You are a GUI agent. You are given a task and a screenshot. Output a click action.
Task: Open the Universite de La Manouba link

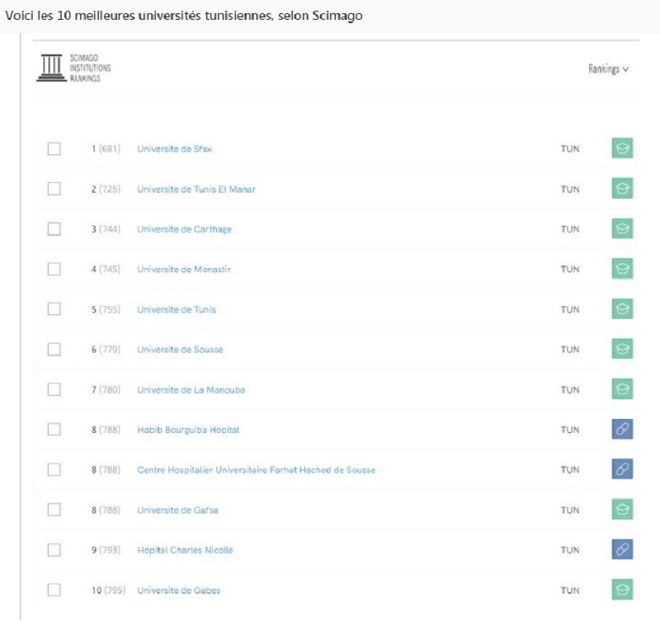[x=190, y=390]
